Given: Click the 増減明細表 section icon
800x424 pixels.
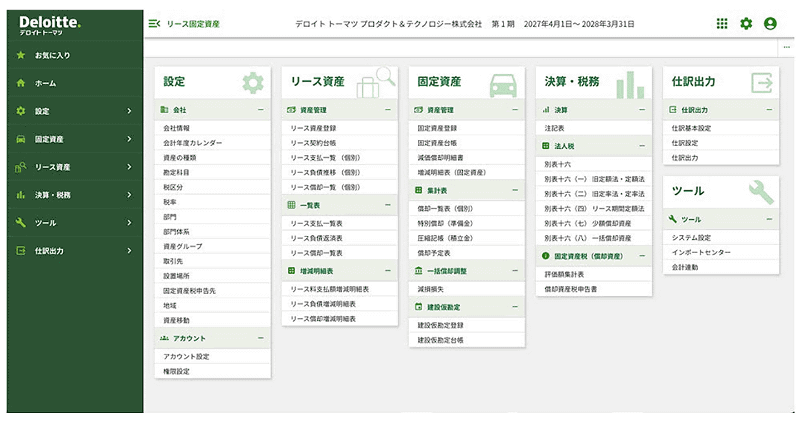Looking at the screenshot, I should (291, 271).
